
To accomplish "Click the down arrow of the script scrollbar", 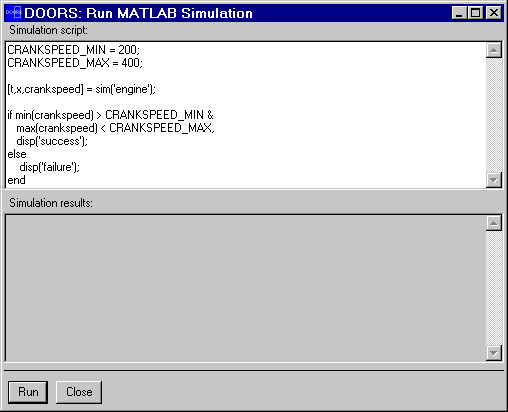I will [494, 180].
